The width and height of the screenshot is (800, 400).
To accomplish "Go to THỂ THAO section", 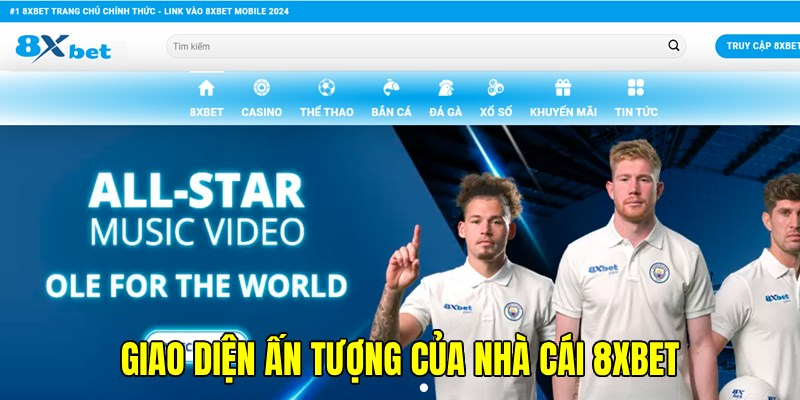I will point(327,112).
